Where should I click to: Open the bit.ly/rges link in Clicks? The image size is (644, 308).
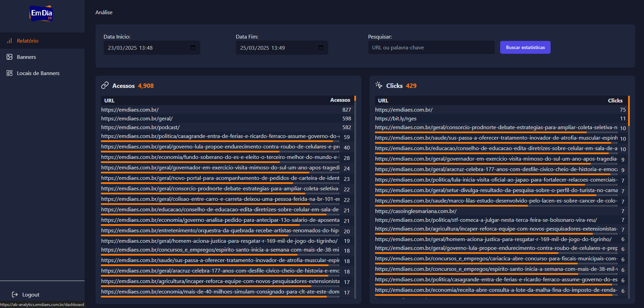point(396,119)
